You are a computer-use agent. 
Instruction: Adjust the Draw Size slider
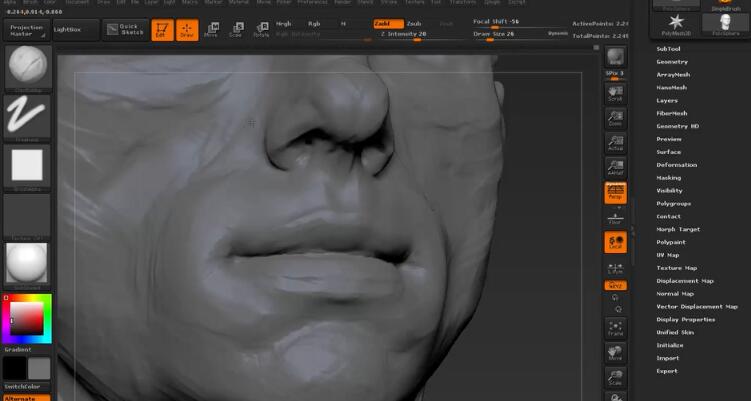(508, 36)
